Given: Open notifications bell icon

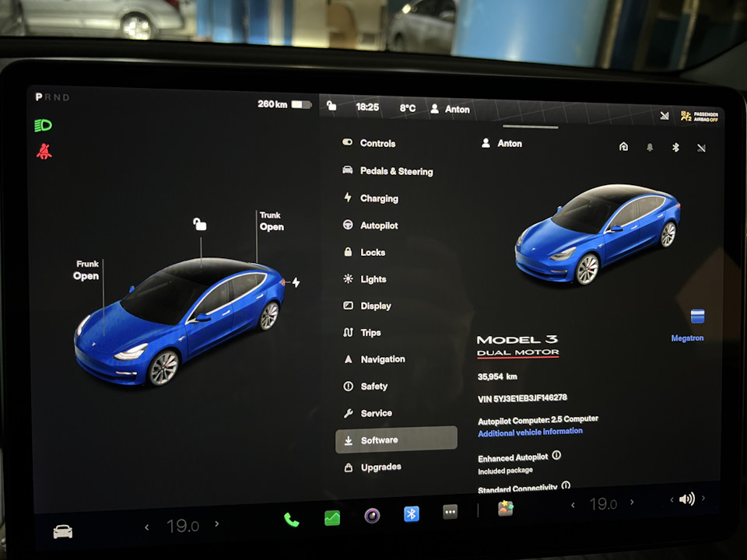Looking at the screenshot, I should [x=649, y=147].
